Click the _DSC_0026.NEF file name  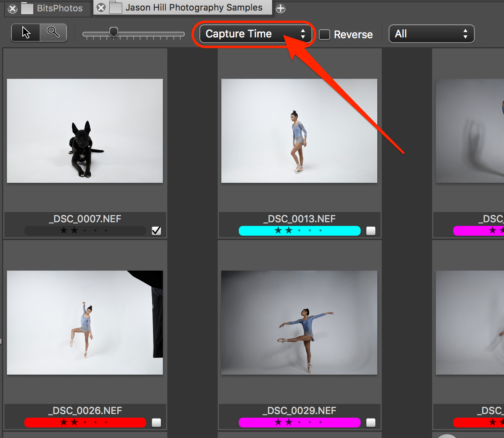[85, 411]
